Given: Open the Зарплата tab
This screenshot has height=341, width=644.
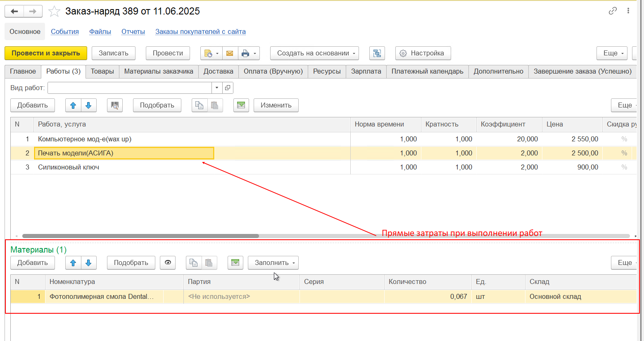Looking at the screenshot, I should click(x=366, y=72).
